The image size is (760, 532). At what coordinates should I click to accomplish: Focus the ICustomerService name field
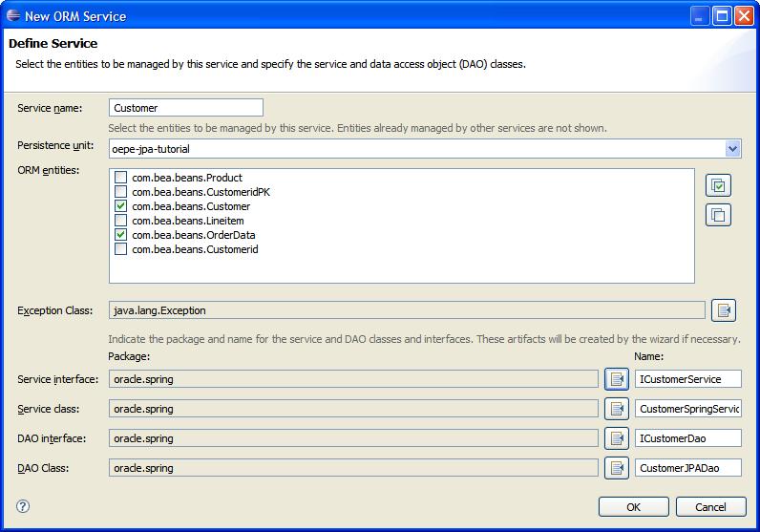click(687, 379)
